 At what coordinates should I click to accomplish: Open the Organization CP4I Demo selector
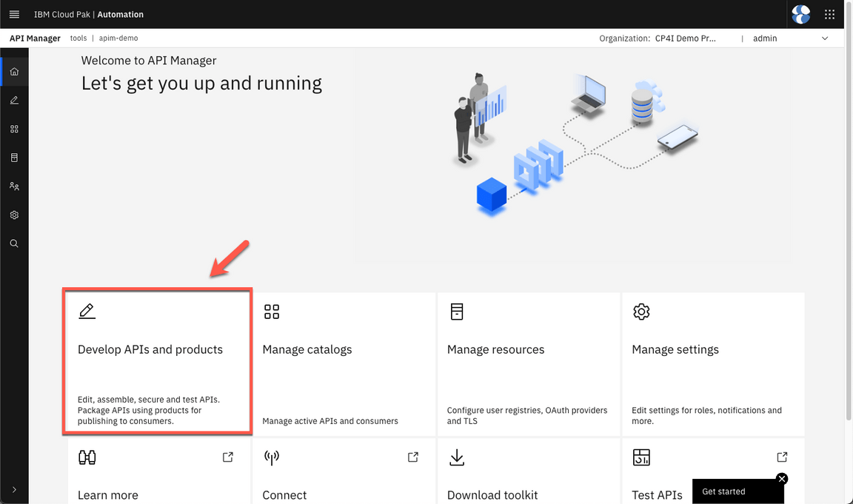[685, 38]
